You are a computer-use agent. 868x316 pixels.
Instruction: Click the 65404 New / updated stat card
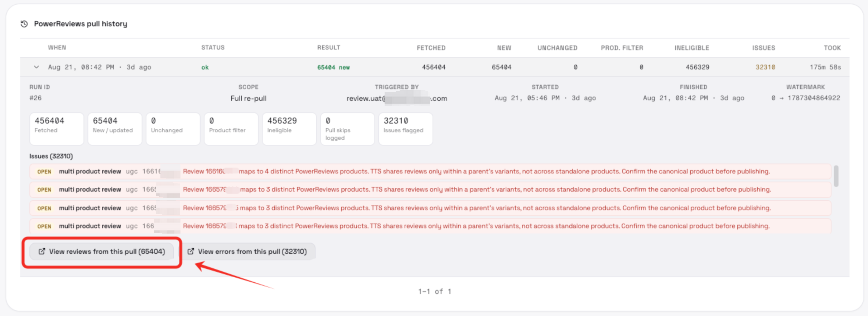(115, 129)
